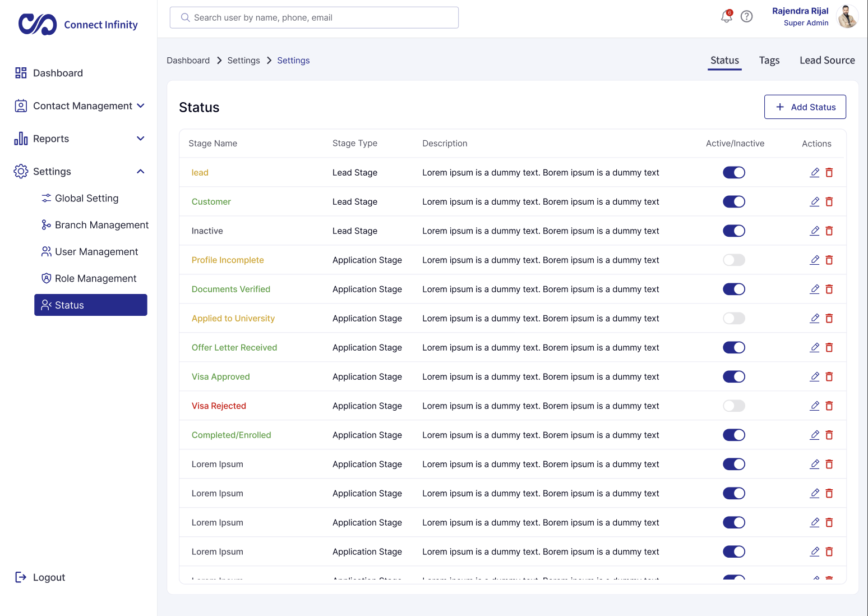Open the notifications bell
The height and width of the screenshot is (616, 868).
727,16
